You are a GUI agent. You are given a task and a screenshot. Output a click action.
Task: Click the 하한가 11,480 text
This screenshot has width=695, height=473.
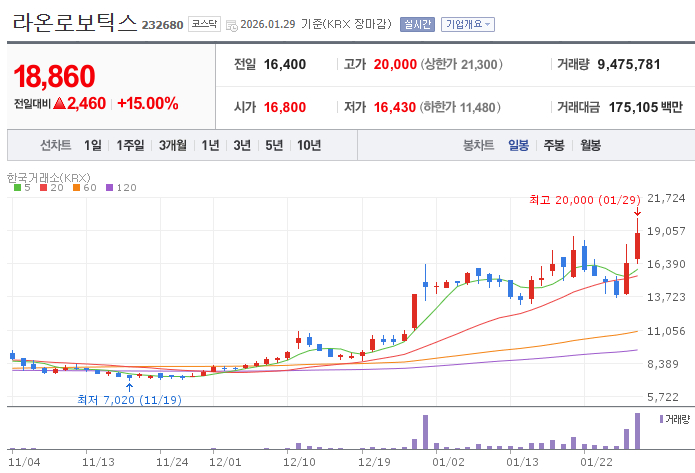pyautogui.click(x=460, y=107)
